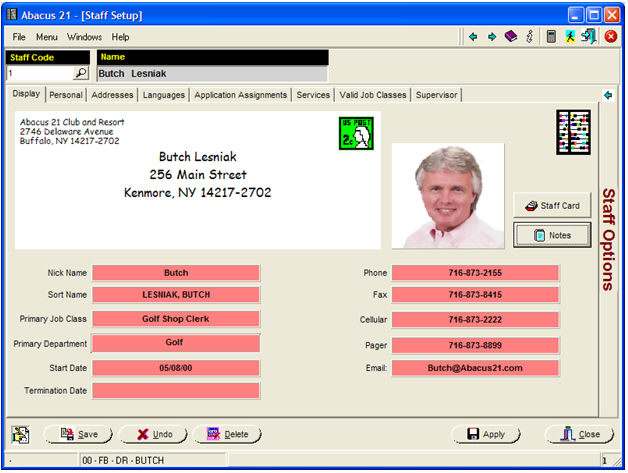Click the back arrow toolbar icon
This screenshot has height=473, width=628.
coord(473,37)
